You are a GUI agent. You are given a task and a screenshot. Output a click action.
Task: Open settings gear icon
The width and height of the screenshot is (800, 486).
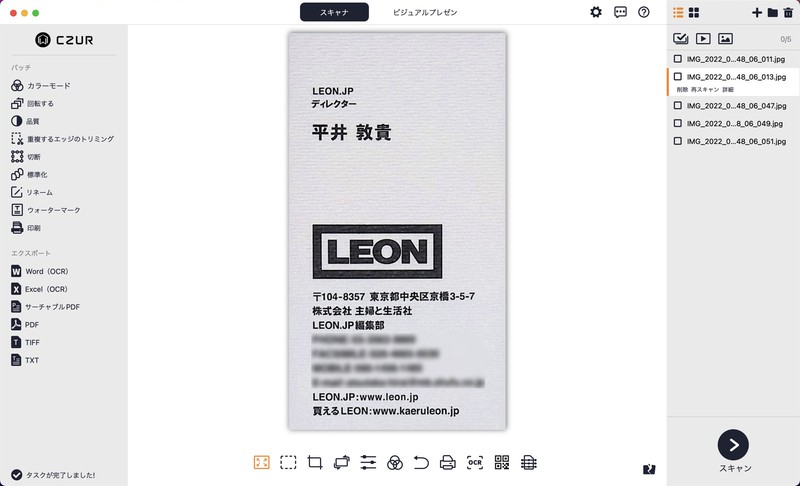tap(595, 12)
